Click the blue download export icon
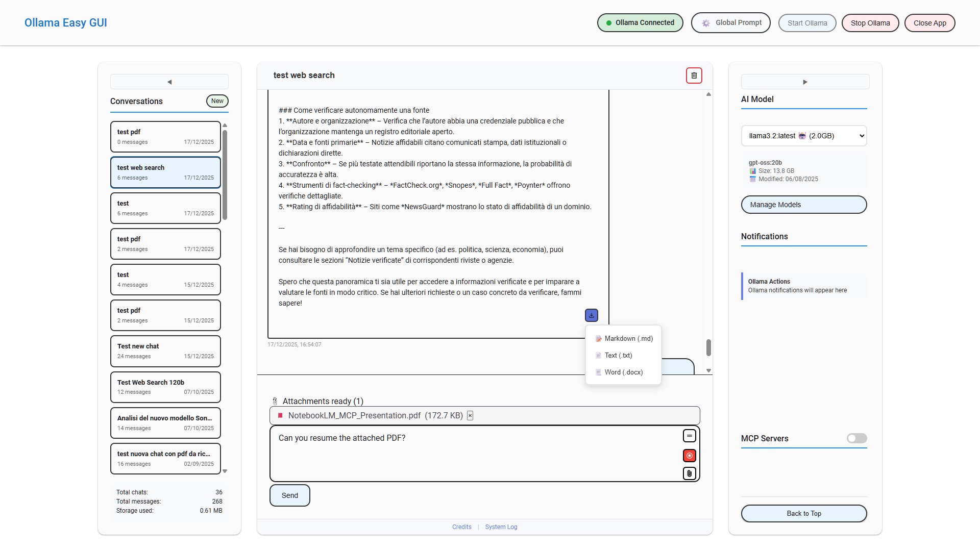The image size is (980, 551). pos(591,315)
